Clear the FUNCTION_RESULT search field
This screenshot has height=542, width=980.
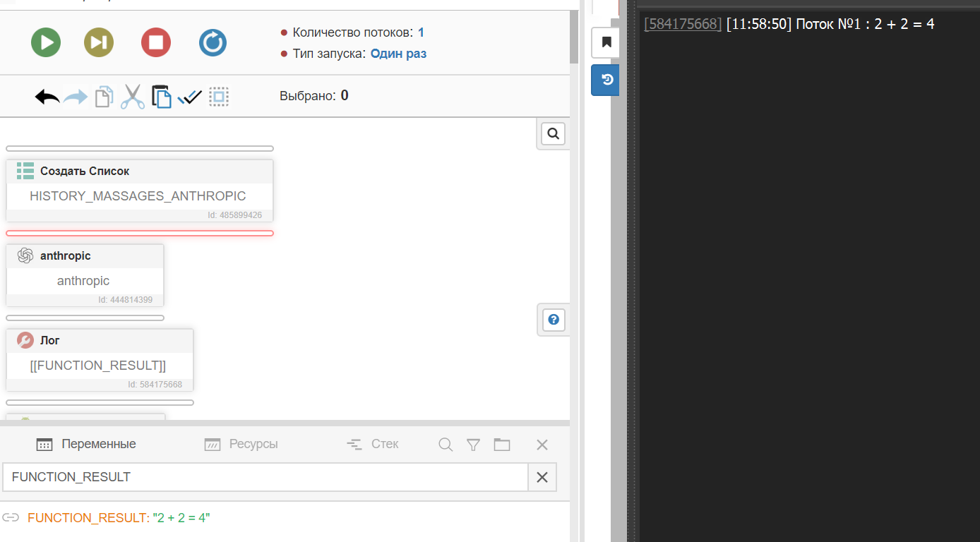pos(542,477)
